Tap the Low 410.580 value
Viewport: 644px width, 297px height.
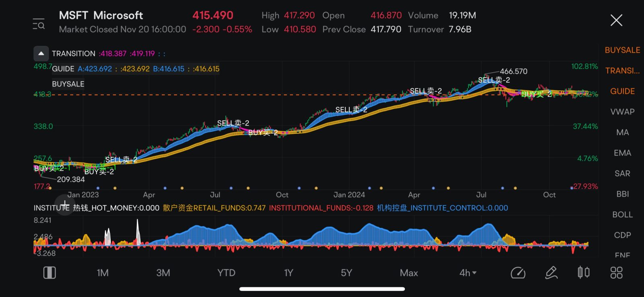pos(300,29)
